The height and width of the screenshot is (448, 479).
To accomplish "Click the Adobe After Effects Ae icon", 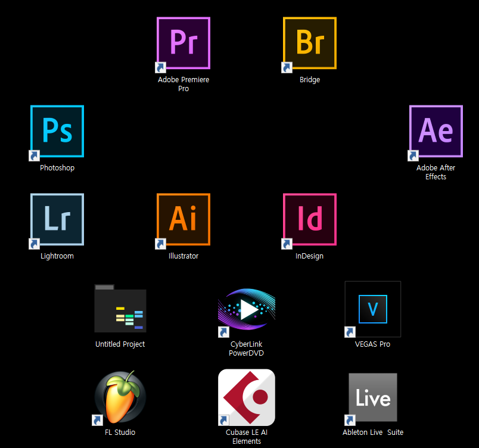I will coord(436,131).
